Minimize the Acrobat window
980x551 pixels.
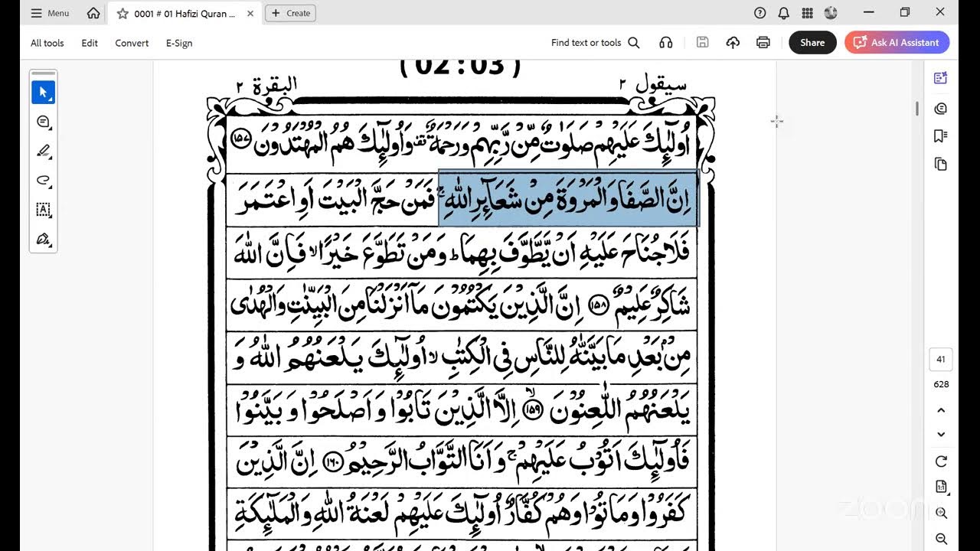[868, 12]
